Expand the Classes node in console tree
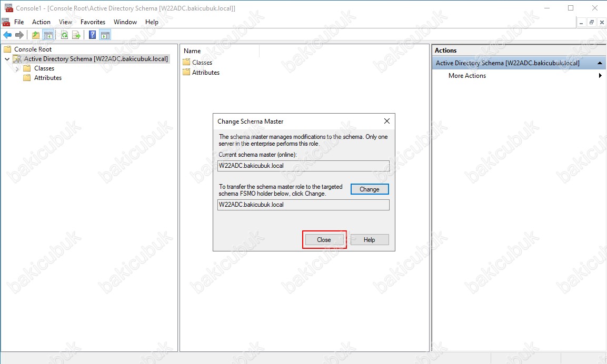 click(x=17, y=68)
